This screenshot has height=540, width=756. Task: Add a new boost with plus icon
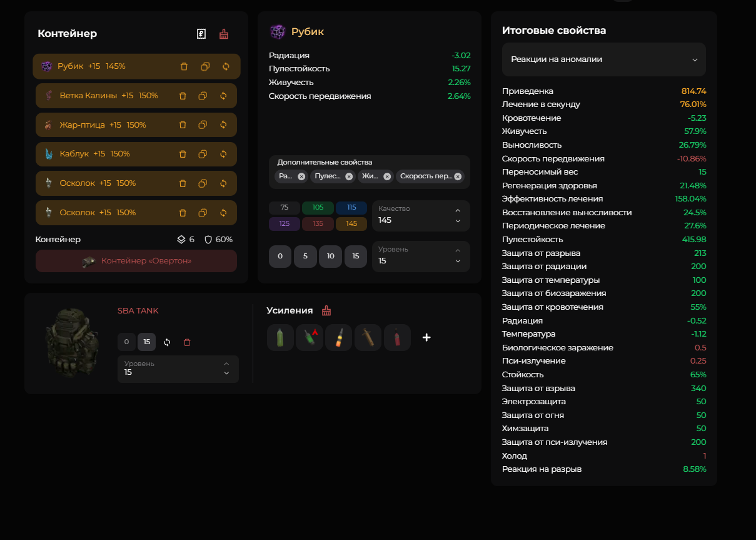coord(426,338)
